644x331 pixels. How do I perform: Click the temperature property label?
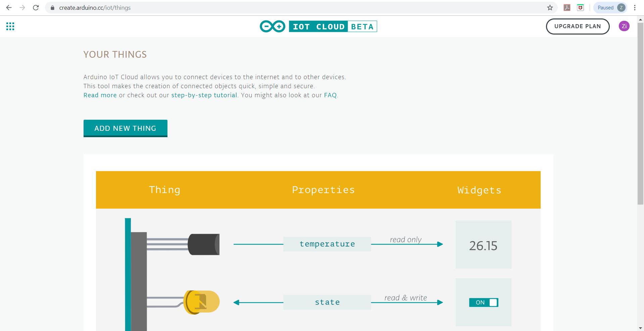coord(327,244)
